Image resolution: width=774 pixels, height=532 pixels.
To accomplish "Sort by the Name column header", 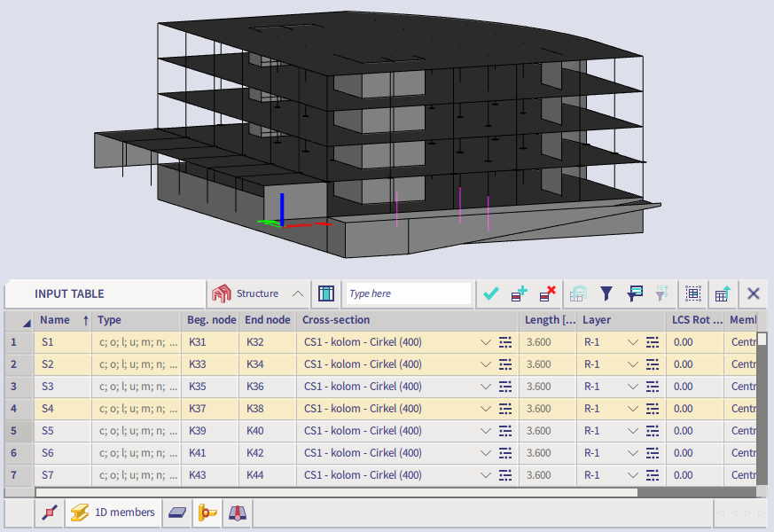I will pyautogui.click(x=55, y=320).
